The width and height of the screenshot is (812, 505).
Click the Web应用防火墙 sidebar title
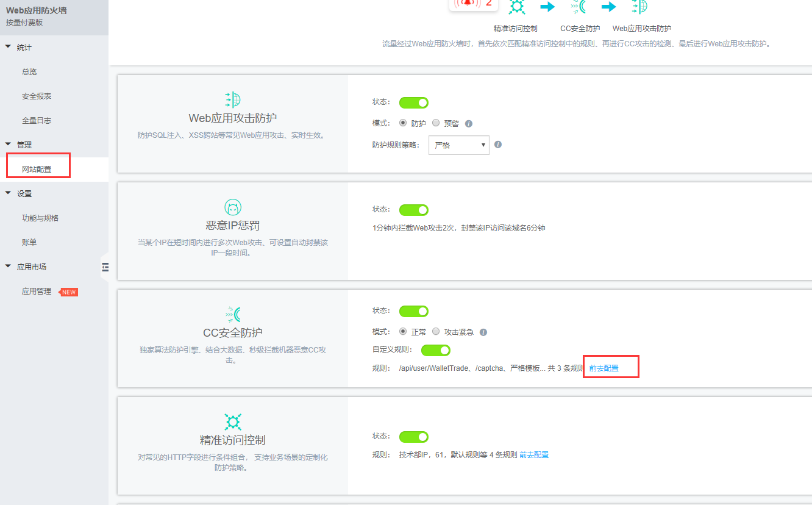[36, 10]
